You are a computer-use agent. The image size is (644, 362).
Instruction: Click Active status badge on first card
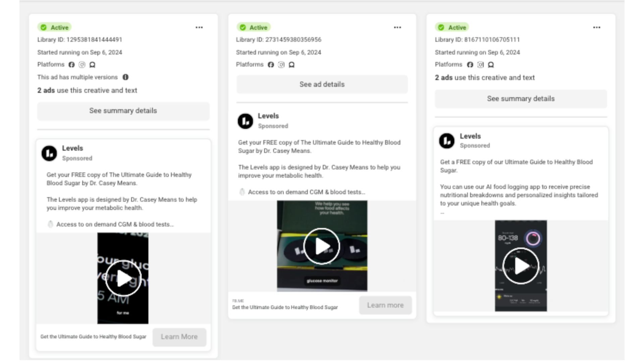pos(55,27)
